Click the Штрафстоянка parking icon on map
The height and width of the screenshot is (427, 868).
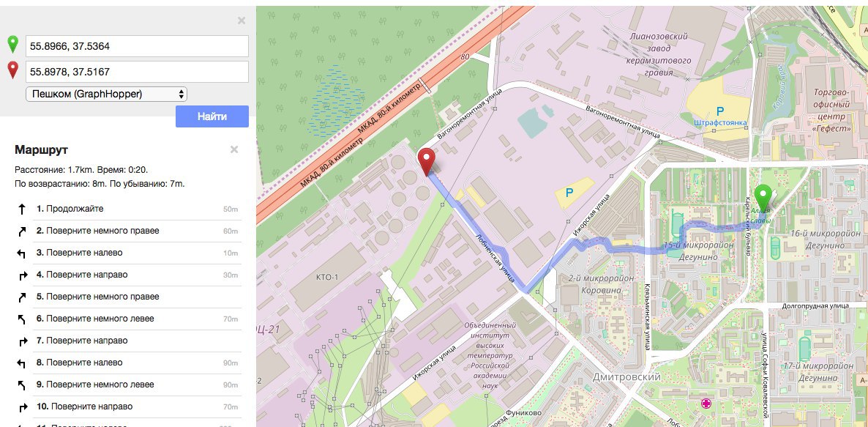coord(720,112)
